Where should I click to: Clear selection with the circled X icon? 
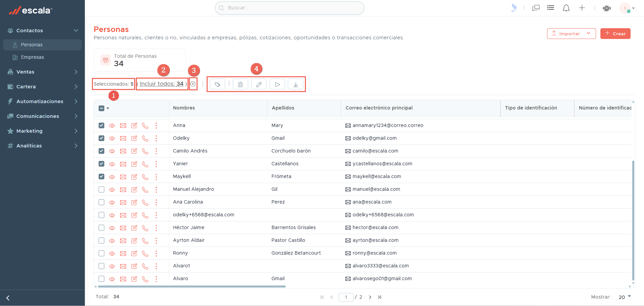pyautogui.click(x=193, y=84)
